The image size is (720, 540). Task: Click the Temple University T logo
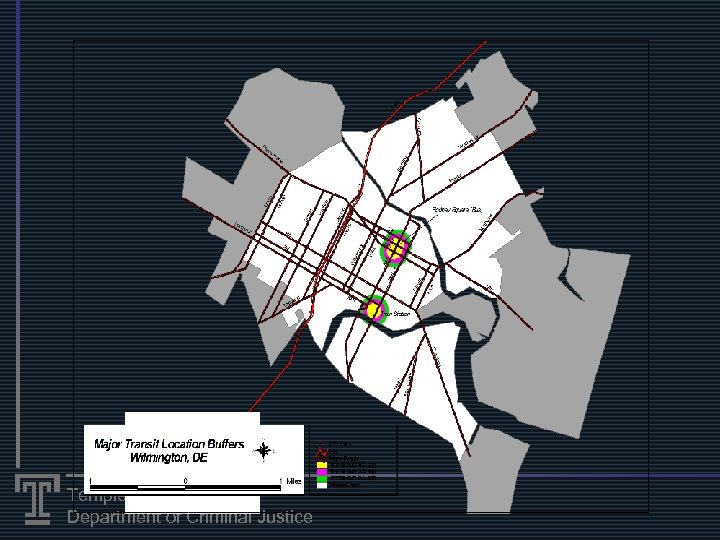[37, 499]
